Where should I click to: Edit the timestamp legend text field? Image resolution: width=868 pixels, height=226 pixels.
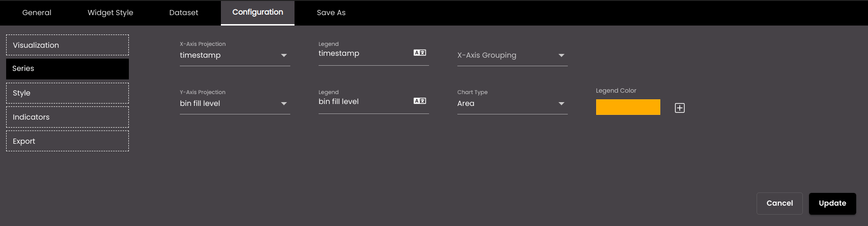363,53
